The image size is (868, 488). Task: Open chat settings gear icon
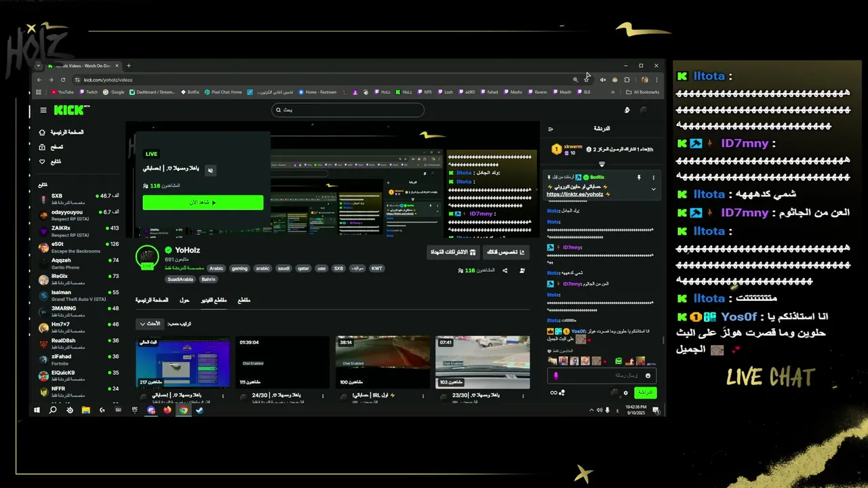pos(626,392)
